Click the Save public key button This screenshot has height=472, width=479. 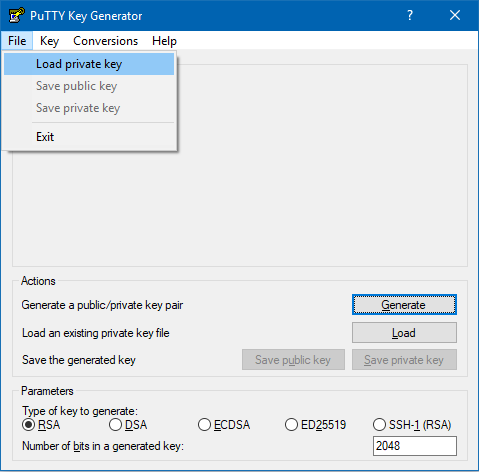[x=293, y=360]
